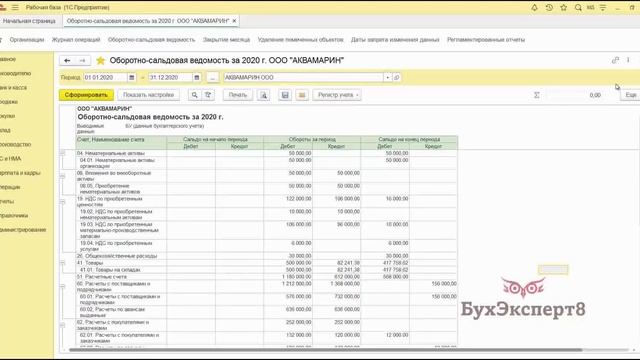Click the sum sigma icon
The image size is (640, 360).
[537, 95]
